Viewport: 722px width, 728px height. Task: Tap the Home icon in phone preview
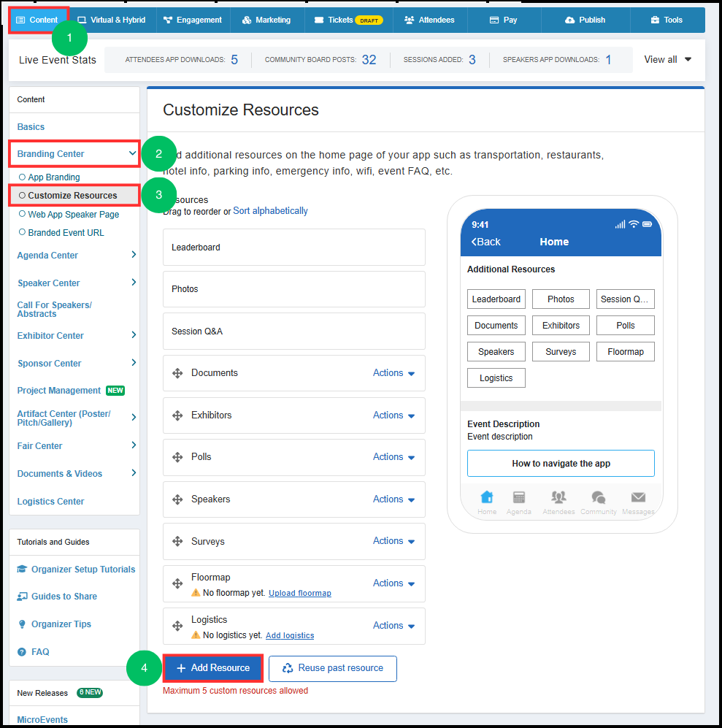(487, 497)
